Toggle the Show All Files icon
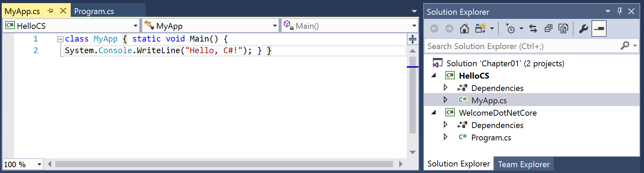 tap(563, 28)
